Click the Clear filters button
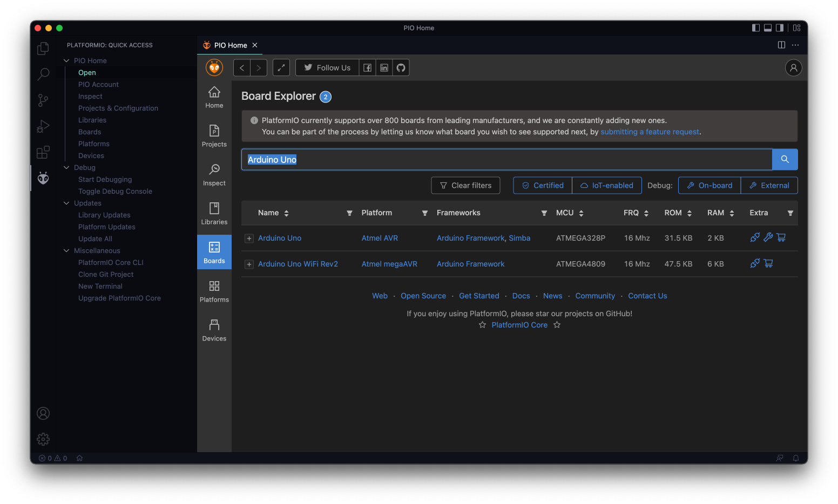 [x=465, y=185]
